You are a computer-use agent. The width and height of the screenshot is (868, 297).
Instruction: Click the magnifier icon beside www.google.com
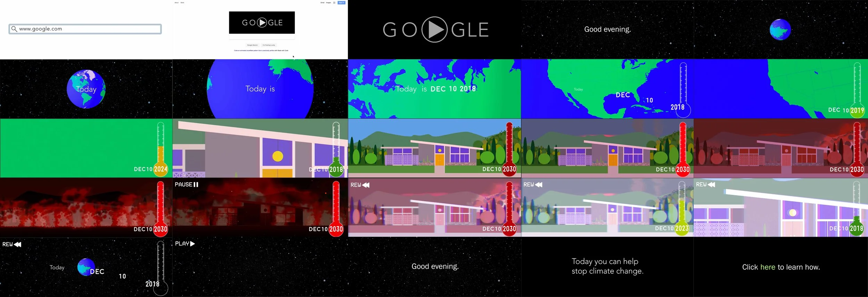[14, 29]
